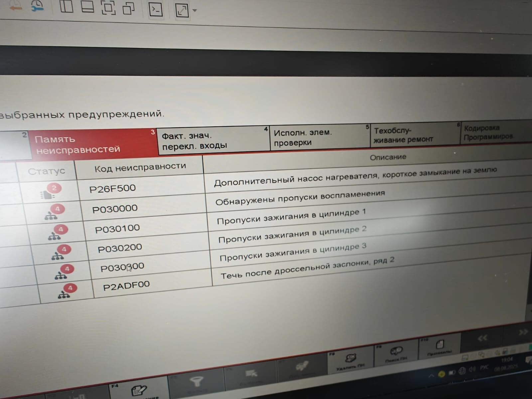Click the F8 Удалить ПН button
This screenshot has height=399, width=532.
(x=351, y=361)
